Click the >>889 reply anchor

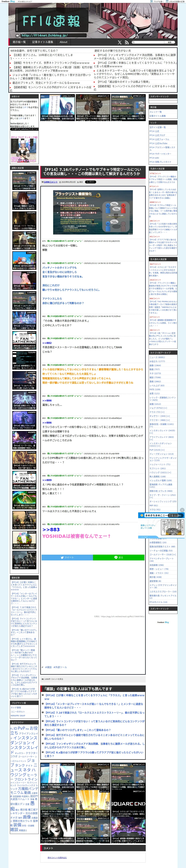tap(47, 480)
